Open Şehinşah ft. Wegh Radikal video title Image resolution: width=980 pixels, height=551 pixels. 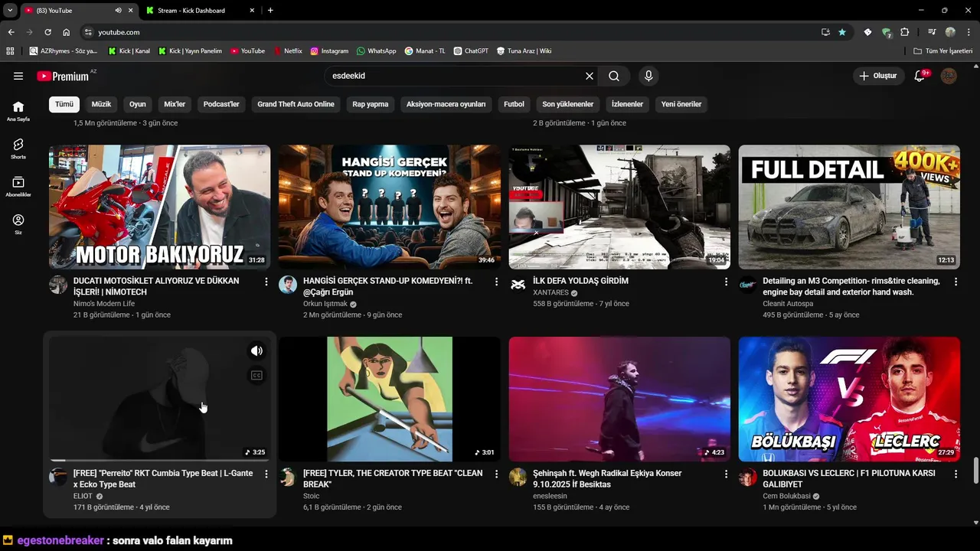607,479
